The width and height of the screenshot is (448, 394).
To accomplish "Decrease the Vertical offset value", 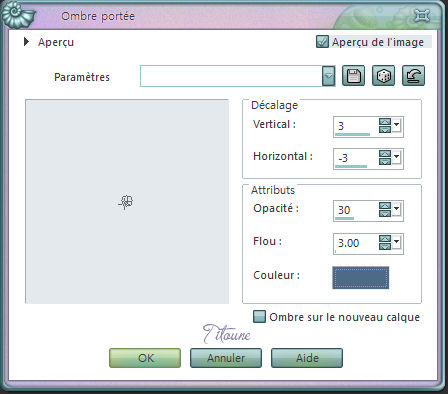I will point(385,129).
